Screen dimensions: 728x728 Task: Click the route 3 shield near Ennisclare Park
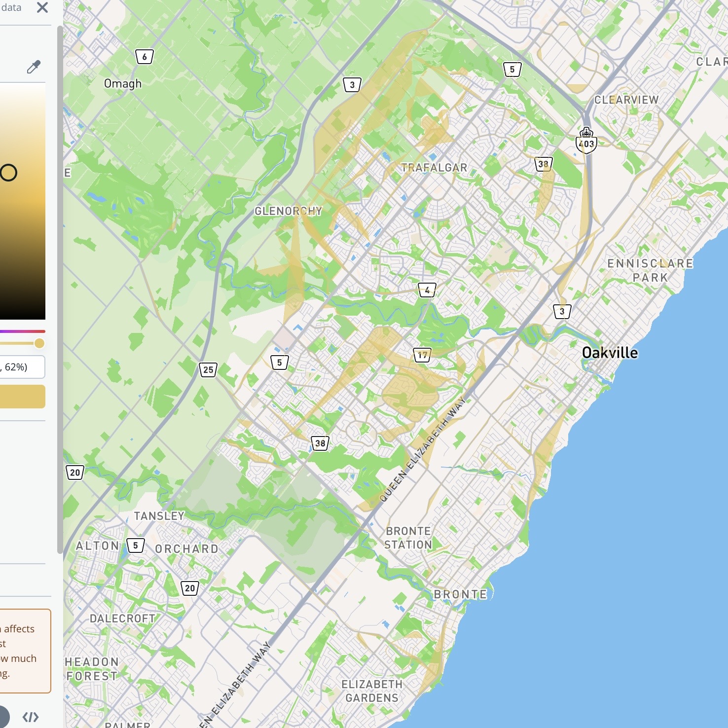561,311
